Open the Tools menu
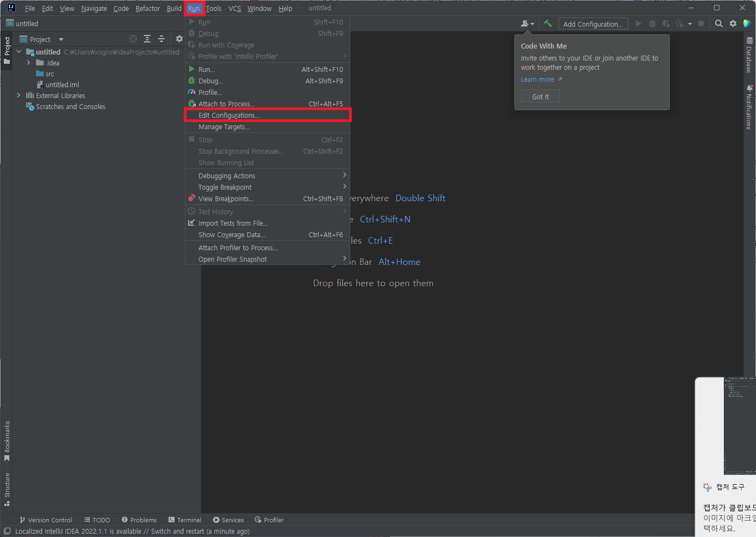 [214, 8]
